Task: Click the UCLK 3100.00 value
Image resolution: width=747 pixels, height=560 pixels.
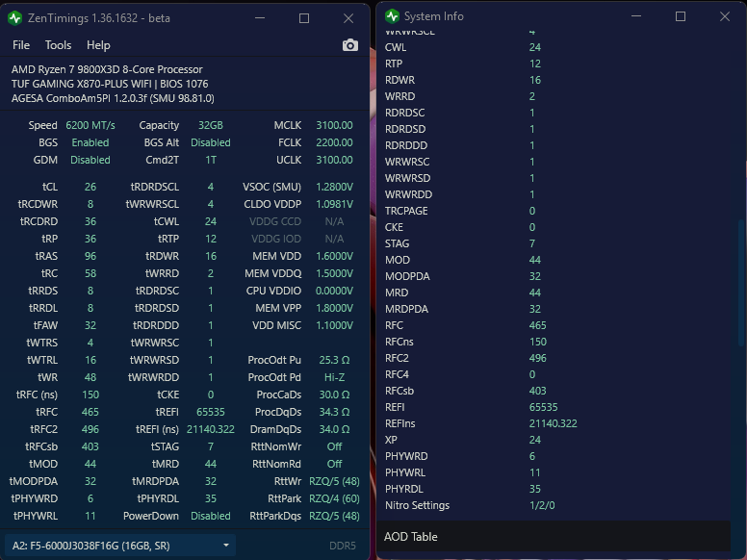Action: tap(334, 160)
